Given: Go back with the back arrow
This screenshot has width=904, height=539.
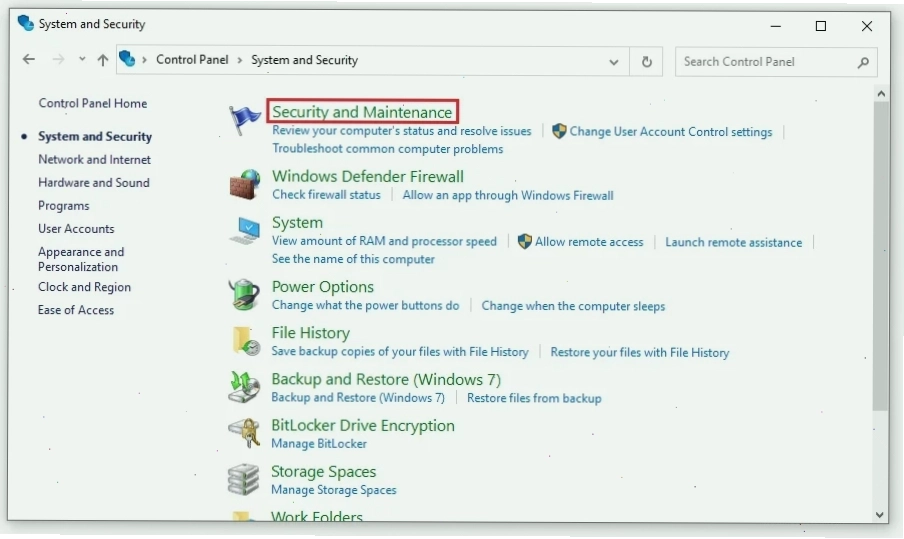Looking at the screenshot, I should click(x=29, y=59).
